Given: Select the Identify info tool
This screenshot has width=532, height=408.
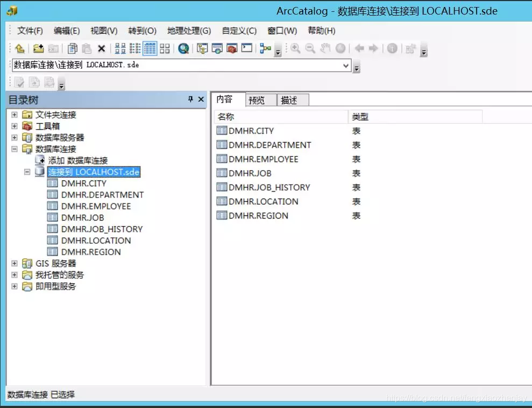Looking at the screenshot, I should pos(392,48).
